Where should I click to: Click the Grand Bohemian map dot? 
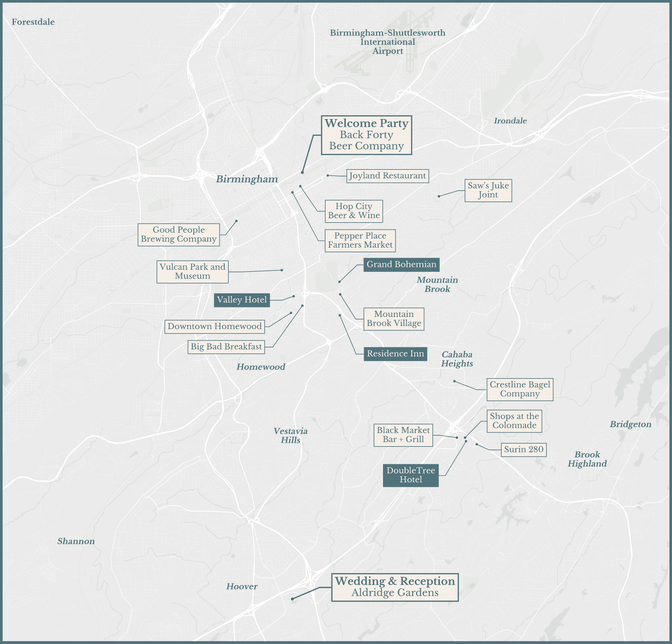[339, 282]
